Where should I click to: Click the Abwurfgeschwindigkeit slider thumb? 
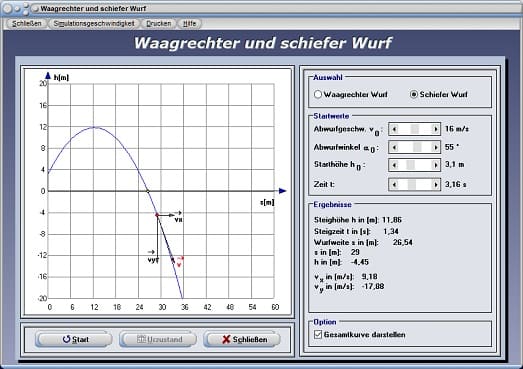click(415, 129)
